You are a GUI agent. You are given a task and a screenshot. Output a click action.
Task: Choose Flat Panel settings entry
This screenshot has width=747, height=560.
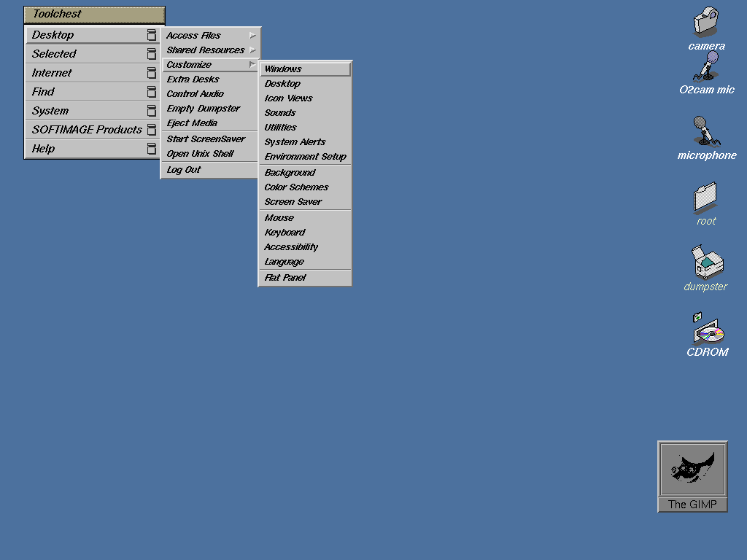(285, 278)
